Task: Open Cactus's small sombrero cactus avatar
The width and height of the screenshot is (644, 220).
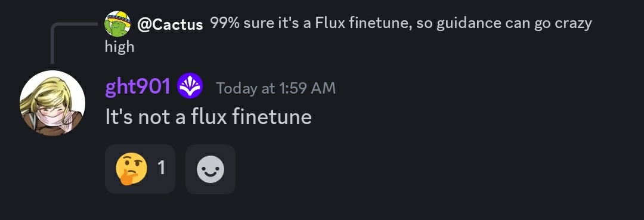Action: [x=117, y=24]
